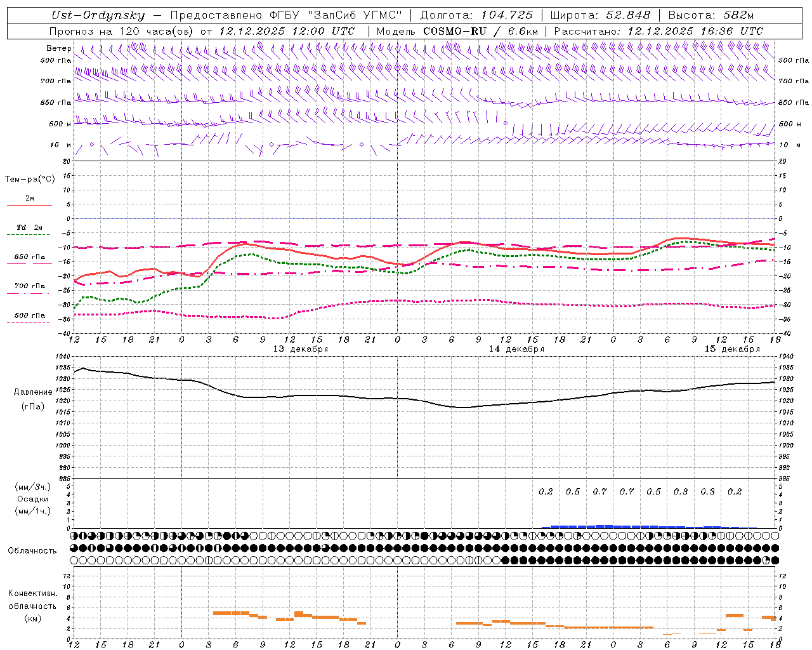Click the date label 14 декабря
Screen dimensions: 812x650
coord(516,349)
